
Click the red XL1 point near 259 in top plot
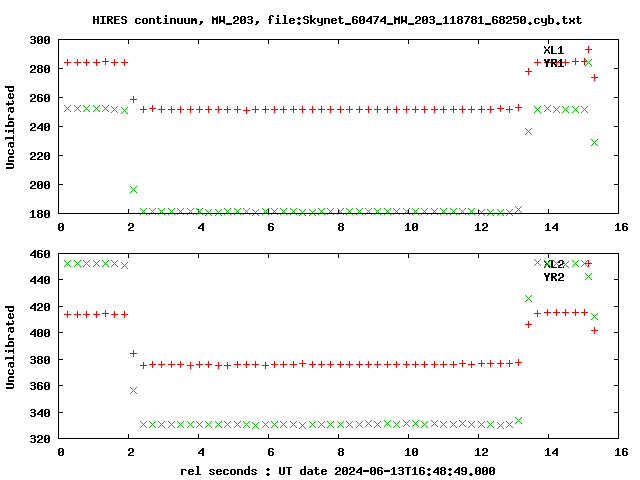point(133,100)
